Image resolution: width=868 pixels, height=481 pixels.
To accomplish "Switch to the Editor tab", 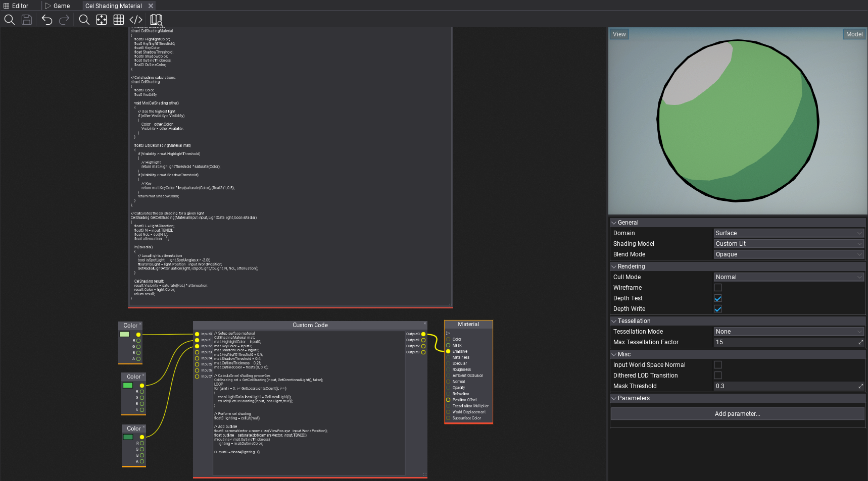I will [16, 6].
